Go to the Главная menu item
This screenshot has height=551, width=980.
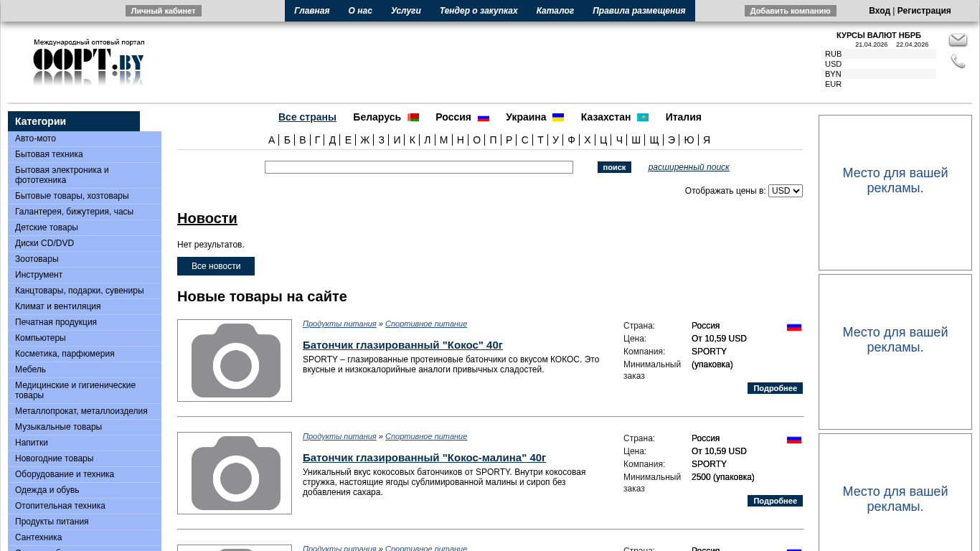tap(312, 11)
